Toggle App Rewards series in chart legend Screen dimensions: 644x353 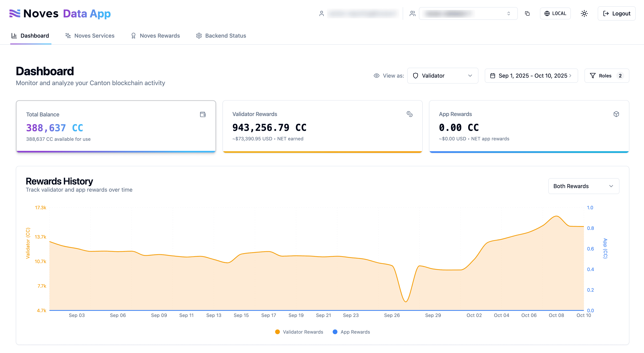(351, 332)
